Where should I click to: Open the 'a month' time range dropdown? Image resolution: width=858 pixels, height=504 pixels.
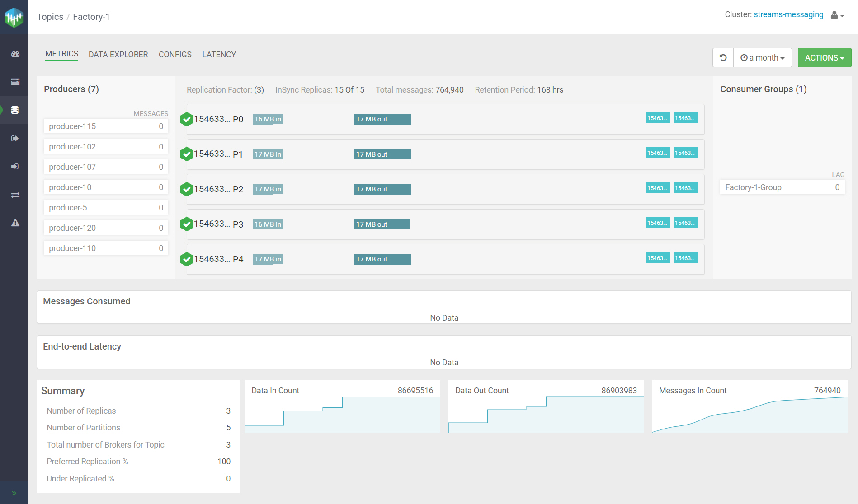click(763, 58)
